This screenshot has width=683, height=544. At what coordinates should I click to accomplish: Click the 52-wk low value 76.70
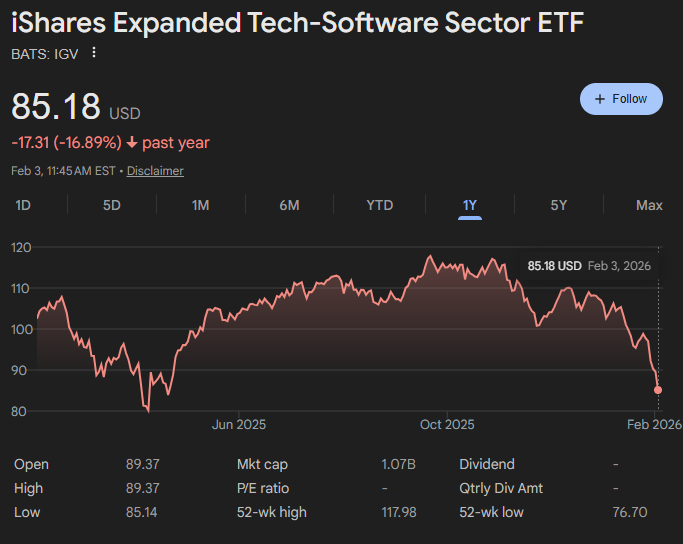(629, 512)
